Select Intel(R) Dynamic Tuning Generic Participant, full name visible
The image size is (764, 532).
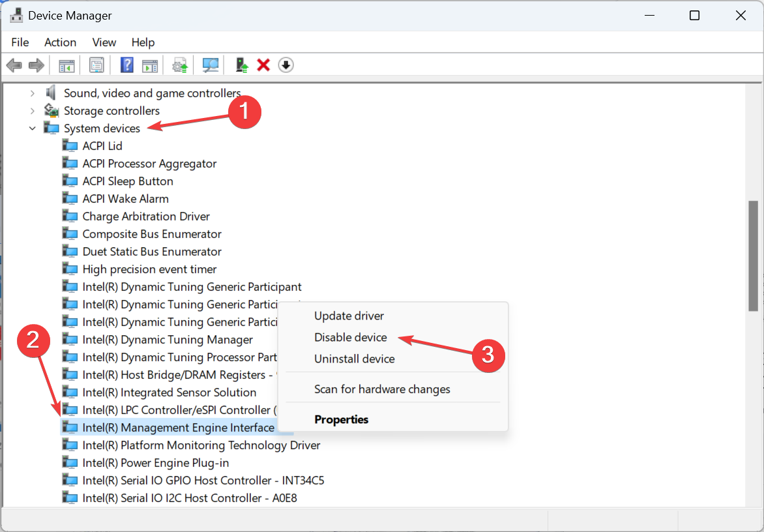pos(192,286)
